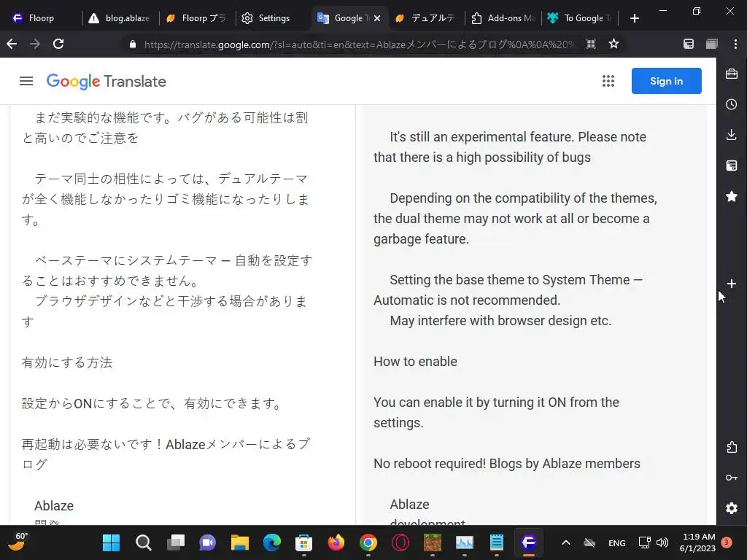Bookmark this page with star icon

614,44
